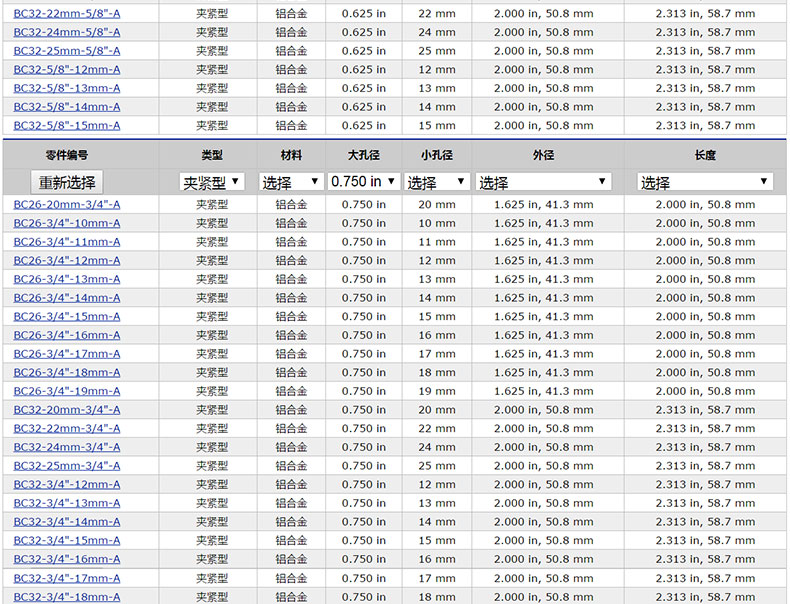Open part link BC26-3/4"-10mm-A

point(67,223)
